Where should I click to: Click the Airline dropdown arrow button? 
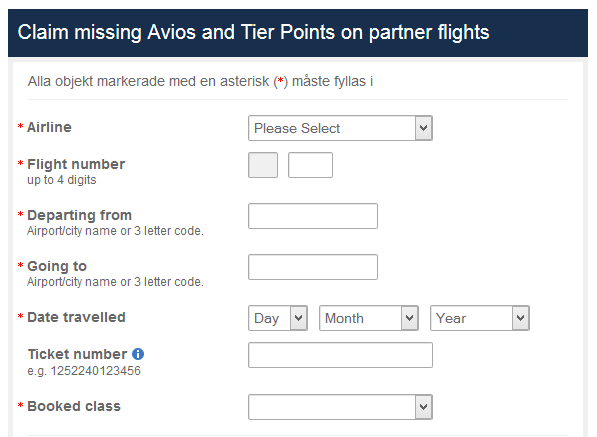423,128
